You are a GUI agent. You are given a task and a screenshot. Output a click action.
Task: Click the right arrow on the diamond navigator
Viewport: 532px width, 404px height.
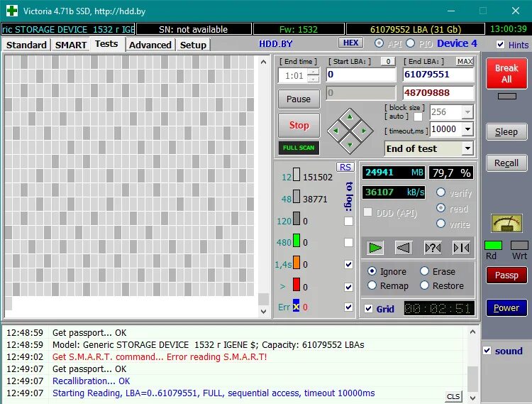coord(364,131)
